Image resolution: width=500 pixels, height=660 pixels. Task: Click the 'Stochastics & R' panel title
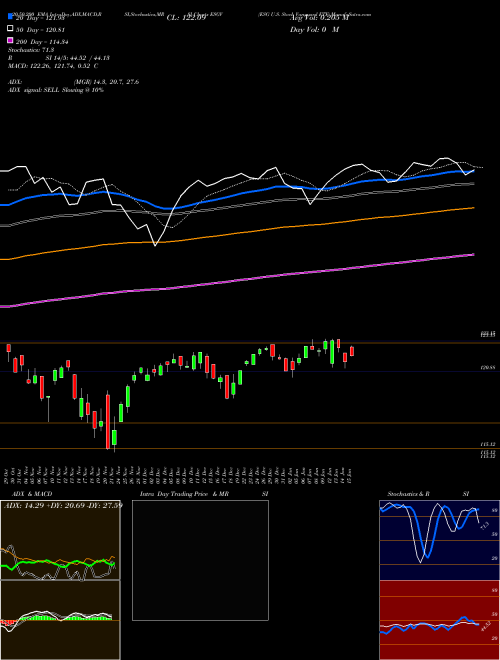[x=408, y=494]
